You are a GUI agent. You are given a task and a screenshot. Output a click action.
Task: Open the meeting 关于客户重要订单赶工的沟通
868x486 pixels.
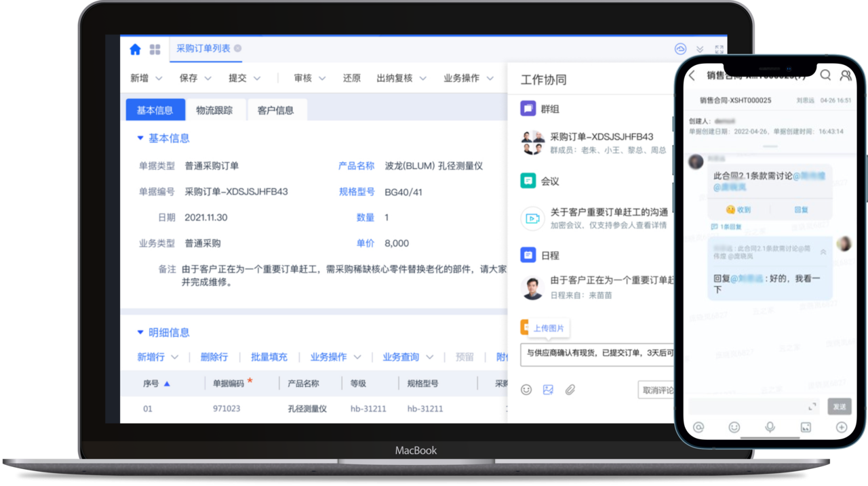[x=609, y=212]
